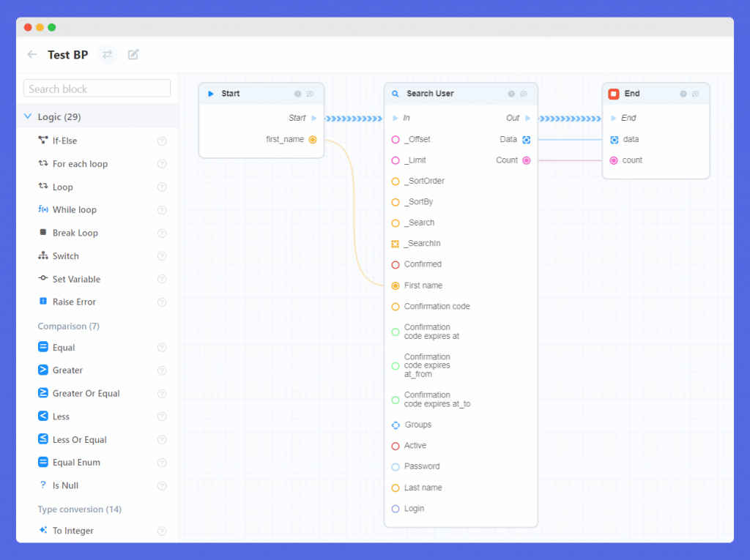Click the data input port on End node

pyautogui.click(x=615, y=140)
